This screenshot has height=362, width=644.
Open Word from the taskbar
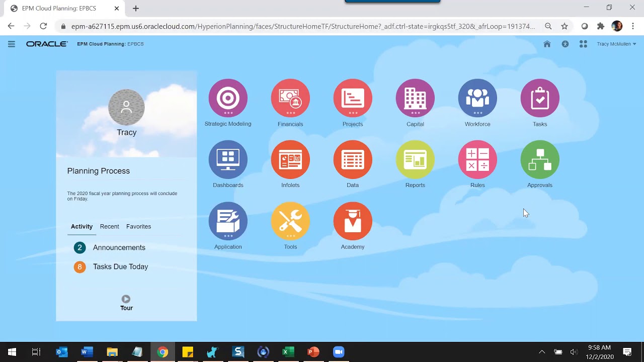[x=87, y=352]
